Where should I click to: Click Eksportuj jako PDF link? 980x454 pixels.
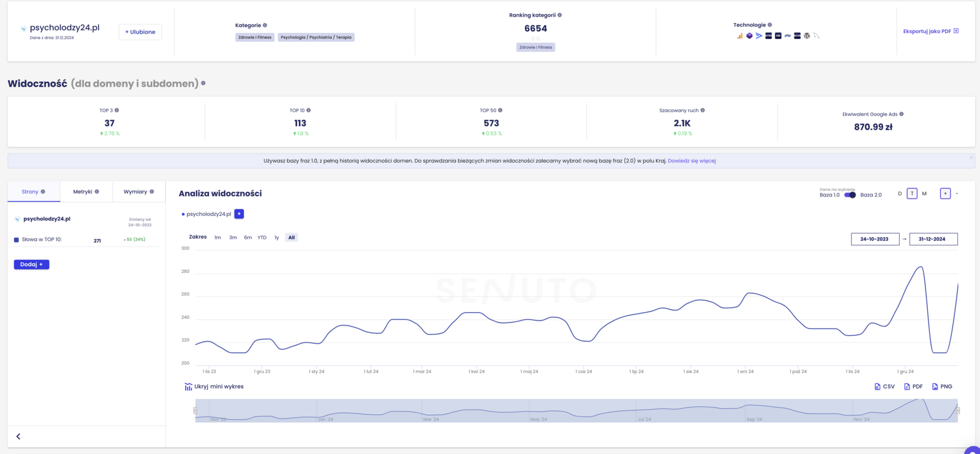coord(931,31)
